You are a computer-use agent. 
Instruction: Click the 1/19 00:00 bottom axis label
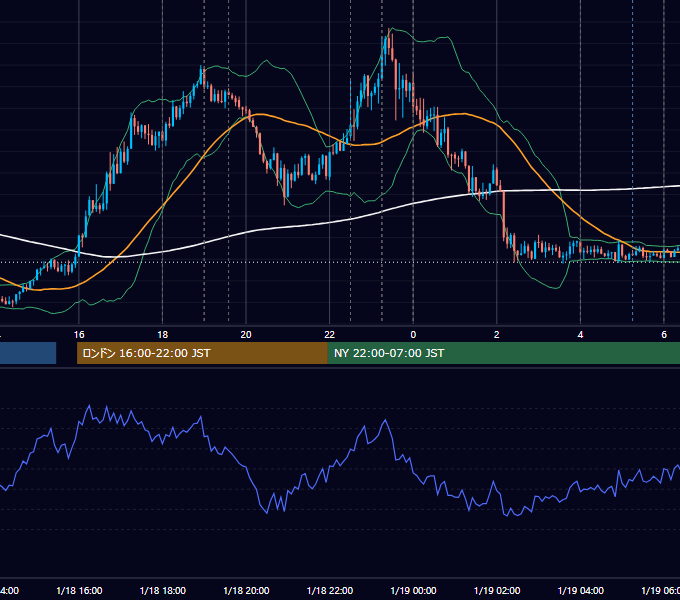[x=413, y=591]
